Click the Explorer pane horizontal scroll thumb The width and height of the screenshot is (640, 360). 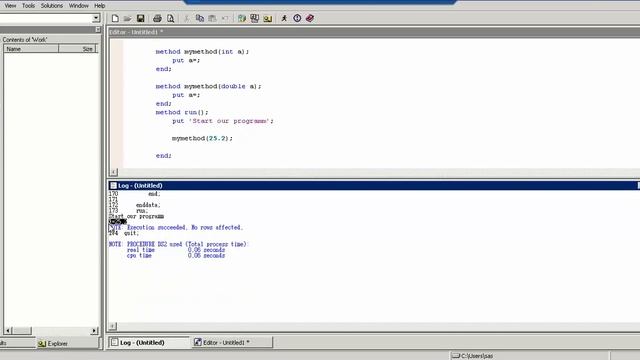tap(22, 331)
